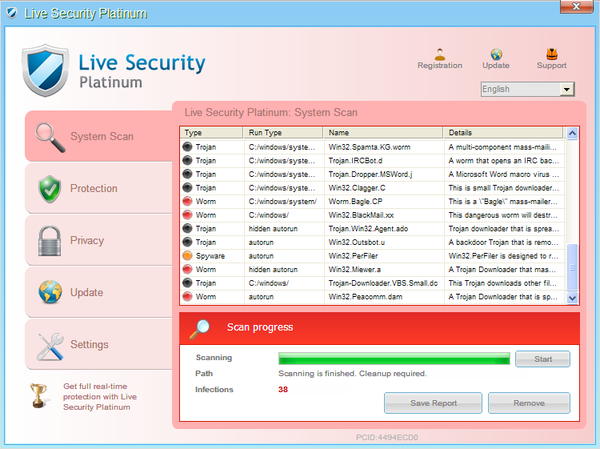600x449 pixels.
Task: Select the Win32.Spamta.KG.worm name cell
Action: click(x=384, y=147)
